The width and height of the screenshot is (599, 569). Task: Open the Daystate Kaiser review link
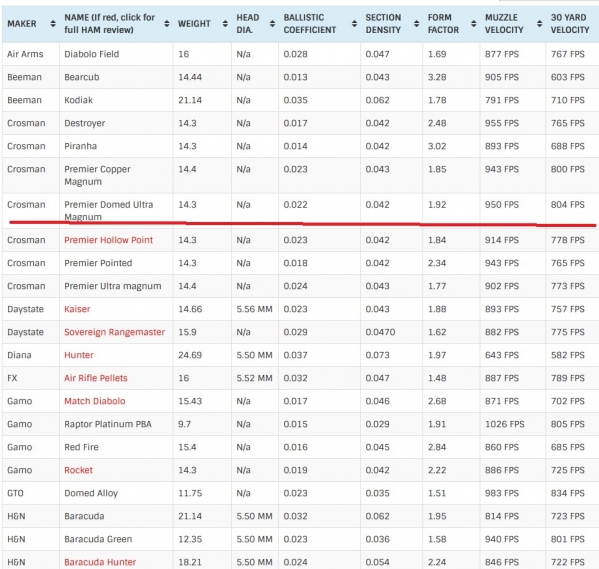click(77, 309)
